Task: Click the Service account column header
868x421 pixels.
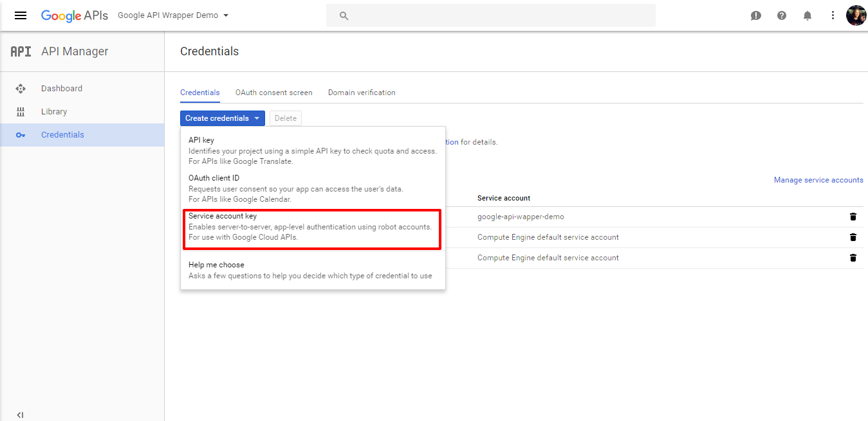Action: tap(504, 198)
